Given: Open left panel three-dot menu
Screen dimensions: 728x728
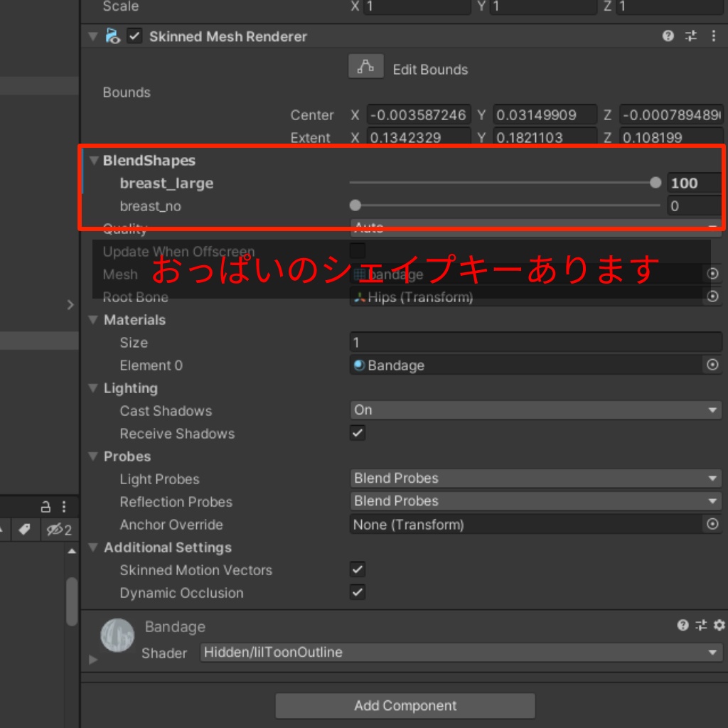Looking at the screenshot, I should (x=64, y=506).
